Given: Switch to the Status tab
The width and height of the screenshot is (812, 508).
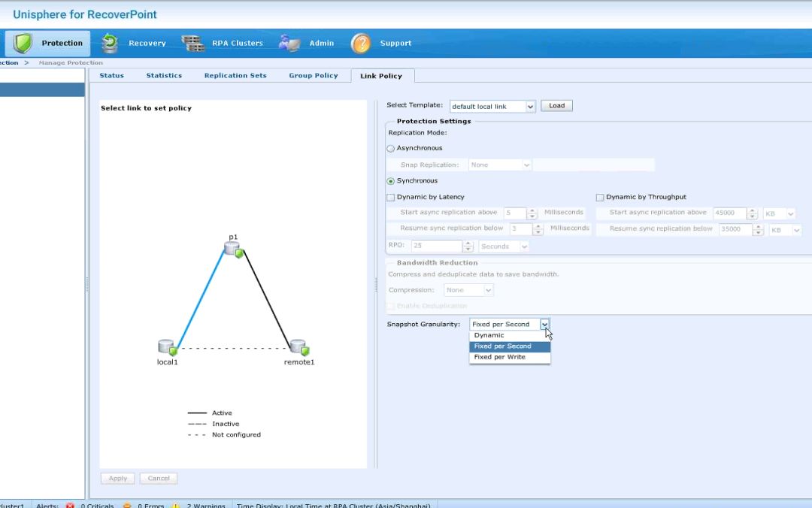Looking at the screenshot, I should (x=112, y=76).
